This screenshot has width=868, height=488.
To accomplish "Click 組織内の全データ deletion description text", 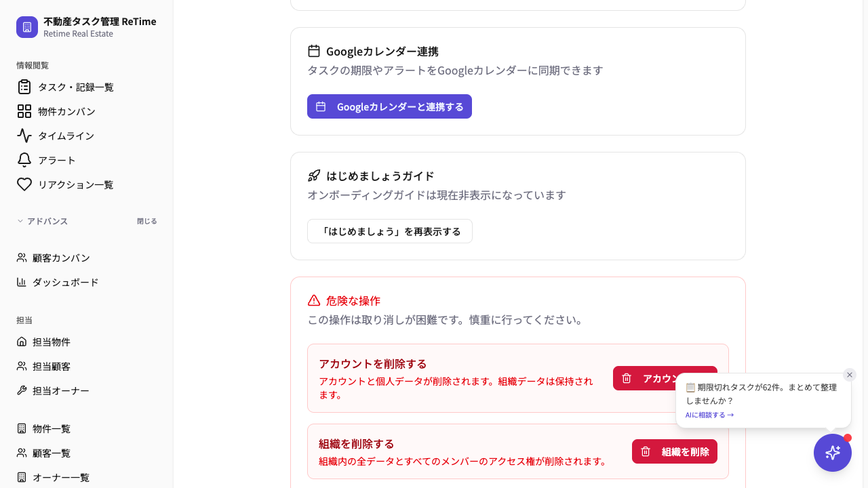I will click(x=463, y=462).
